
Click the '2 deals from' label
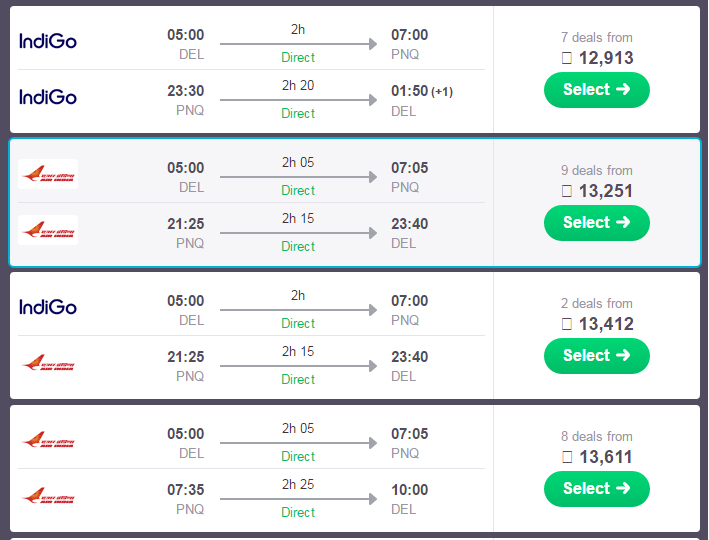tap(596, 303)
